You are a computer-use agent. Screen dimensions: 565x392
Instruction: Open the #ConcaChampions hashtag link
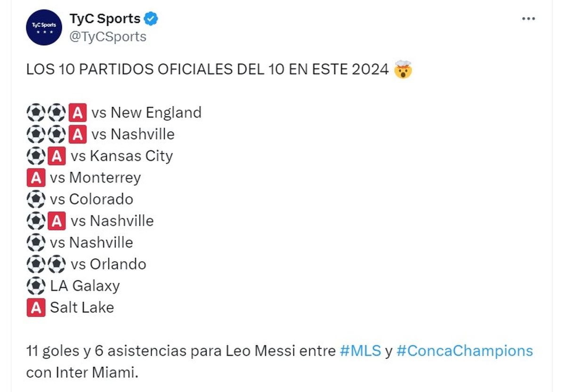tap(464, 351)
